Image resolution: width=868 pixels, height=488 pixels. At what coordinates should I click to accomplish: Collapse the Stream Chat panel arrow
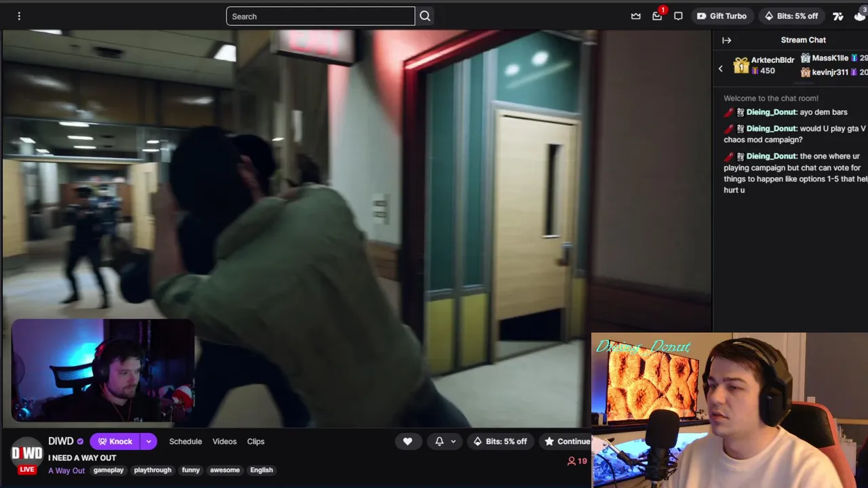[726, 40]
